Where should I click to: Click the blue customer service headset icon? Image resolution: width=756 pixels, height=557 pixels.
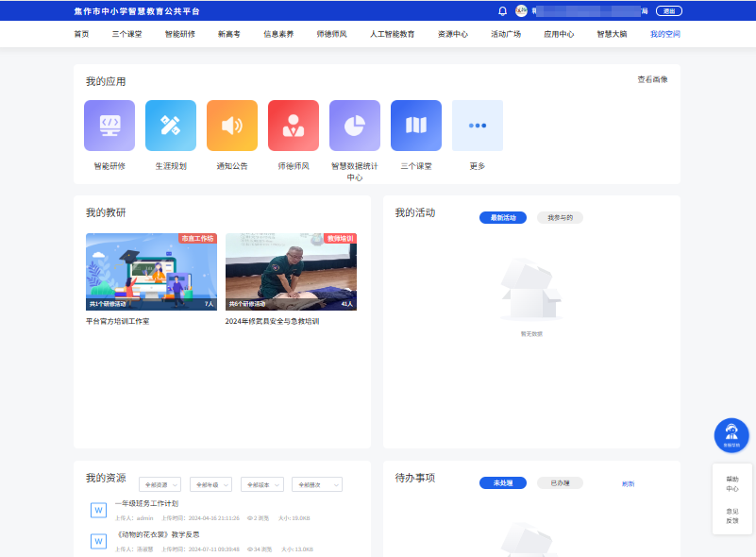pyautogui.click(x=731, y=434)
